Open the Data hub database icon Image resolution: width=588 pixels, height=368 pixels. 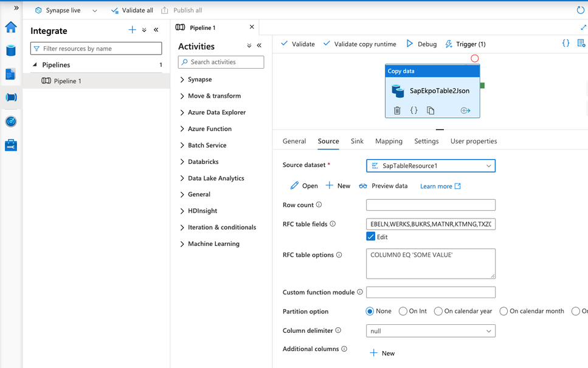[11, 50]
